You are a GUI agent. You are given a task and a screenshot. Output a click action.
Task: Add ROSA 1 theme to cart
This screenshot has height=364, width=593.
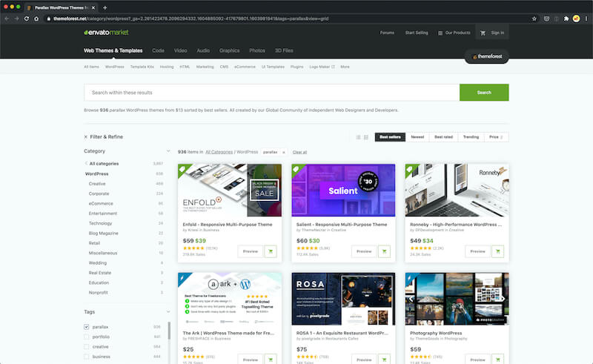(384, 359)
